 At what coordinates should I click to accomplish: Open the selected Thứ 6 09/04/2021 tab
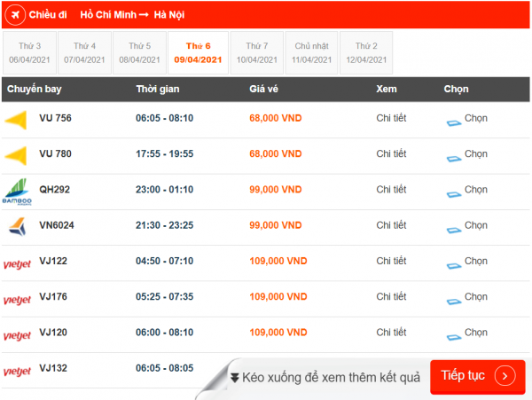[198, 52]
